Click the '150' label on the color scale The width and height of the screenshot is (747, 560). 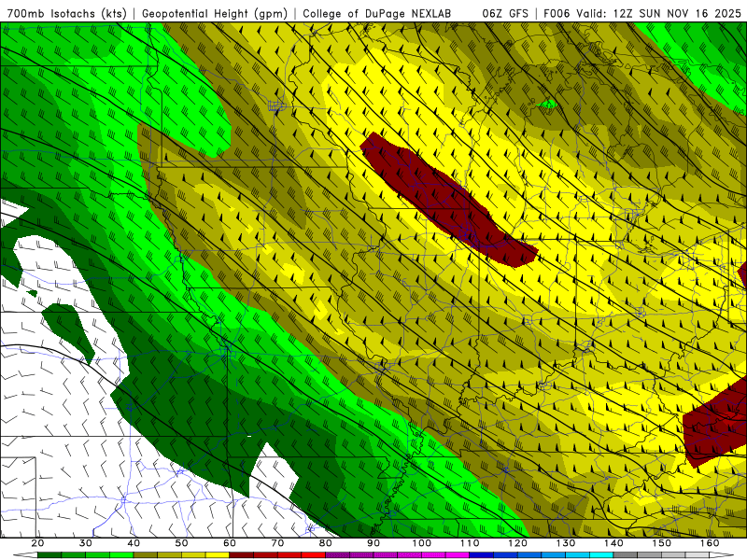pos(662,543)
